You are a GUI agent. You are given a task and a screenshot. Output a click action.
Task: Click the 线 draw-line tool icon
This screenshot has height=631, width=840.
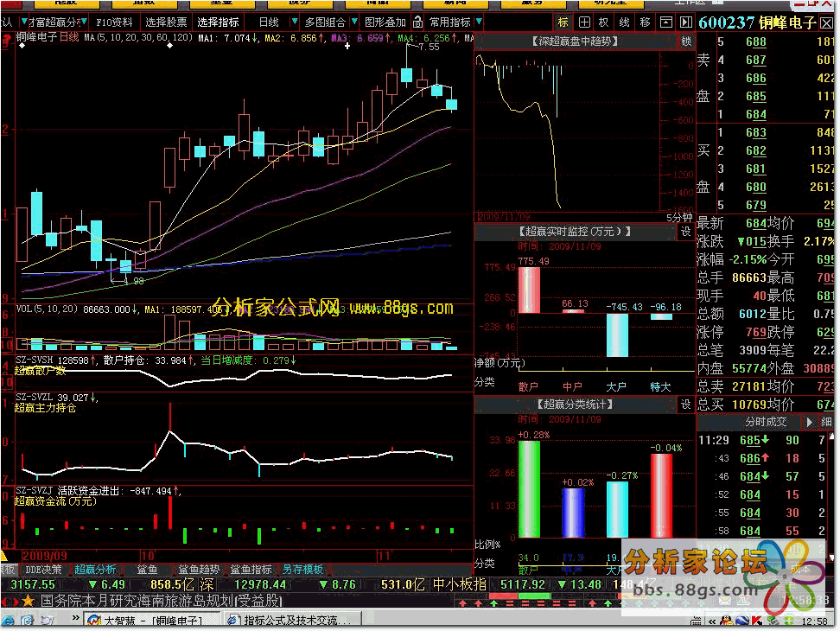point(624,22)
